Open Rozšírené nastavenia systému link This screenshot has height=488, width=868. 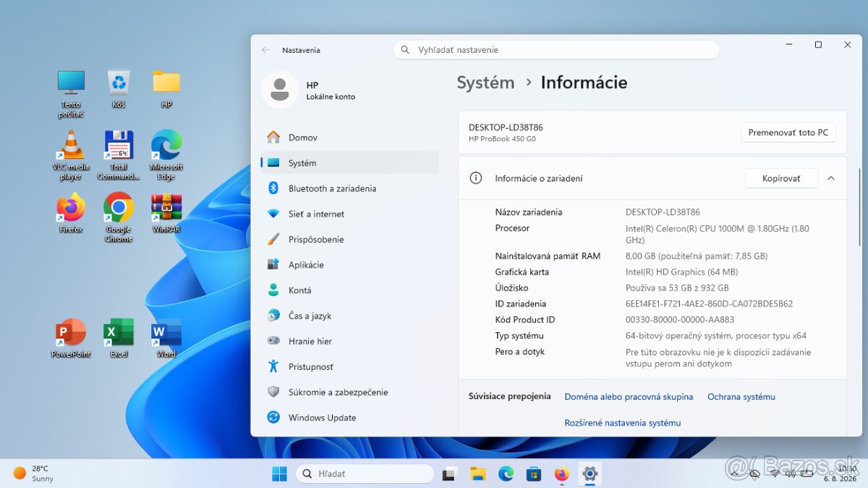[x=623, y=423]
